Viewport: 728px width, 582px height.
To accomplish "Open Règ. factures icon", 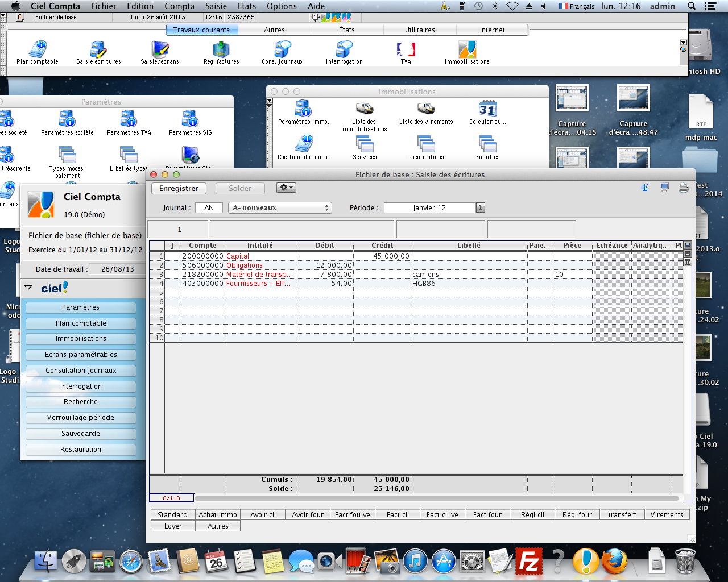I will coord(221,49).
